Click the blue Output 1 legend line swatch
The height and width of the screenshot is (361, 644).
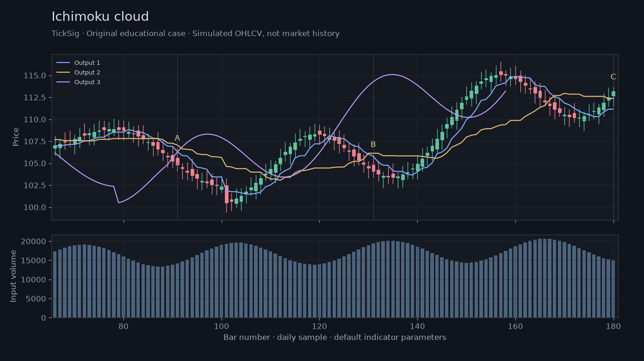click(63, 63)
